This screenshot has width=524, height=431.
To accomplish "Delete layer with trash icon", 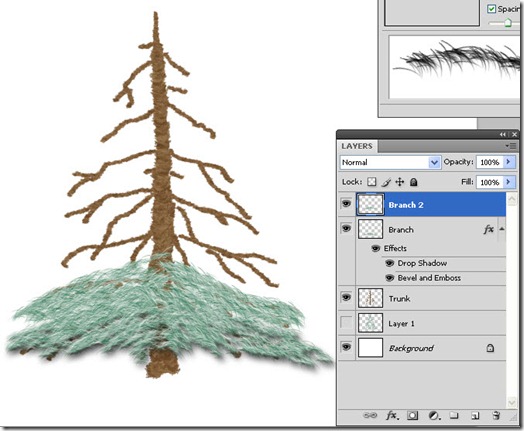I will click(496, 415).
